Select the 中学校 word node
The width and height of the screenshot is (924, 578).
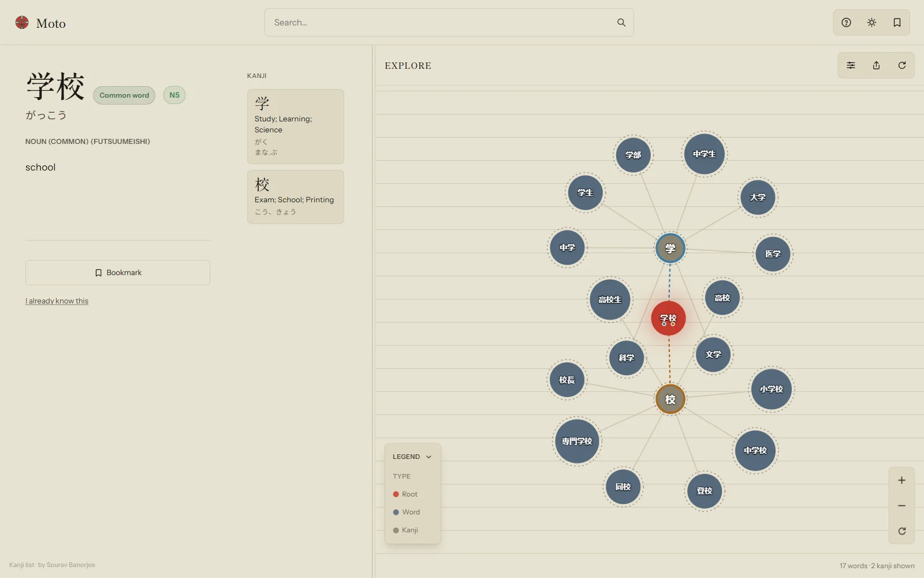[x=755, y=450]
